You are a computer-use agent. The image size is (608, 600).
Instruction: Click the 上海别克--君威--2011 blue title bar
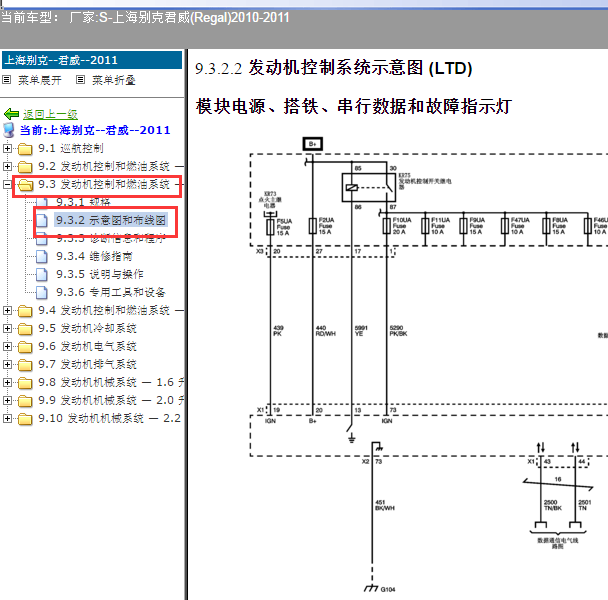(92, 60)
